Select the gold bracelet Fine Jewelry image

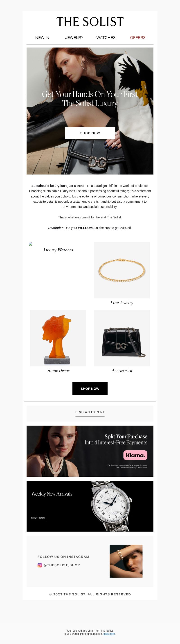(x=121, y=270)
